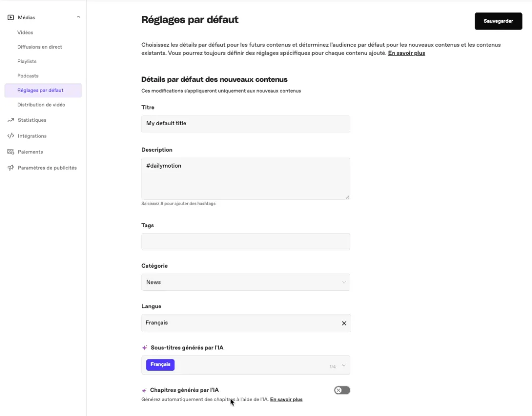Click the 1/4 subtitle counter
The height and width of the screenshot is (416, 532).
(332, 367)
